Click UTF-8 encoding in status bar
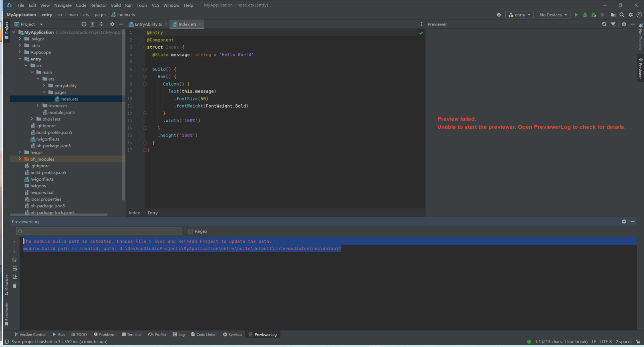The height and width of the screenshot is (347, 644). 606,342
